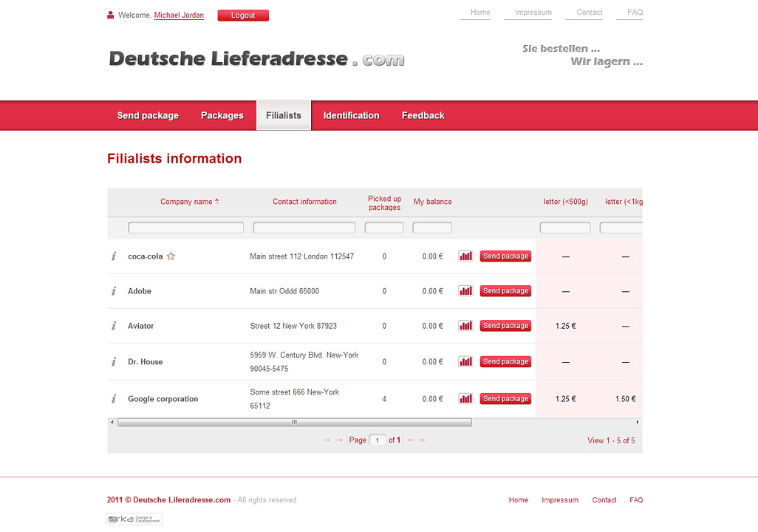Sort table by Company name column
The height and width of the screenshot is (532, 758).
tap(186, 202)
